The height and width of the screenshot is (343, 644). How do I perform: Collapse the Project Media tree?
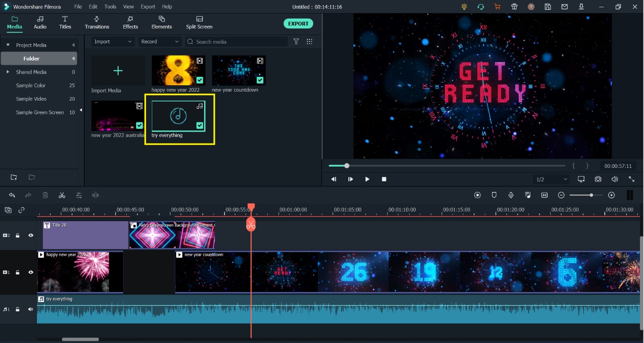point(8,45)
